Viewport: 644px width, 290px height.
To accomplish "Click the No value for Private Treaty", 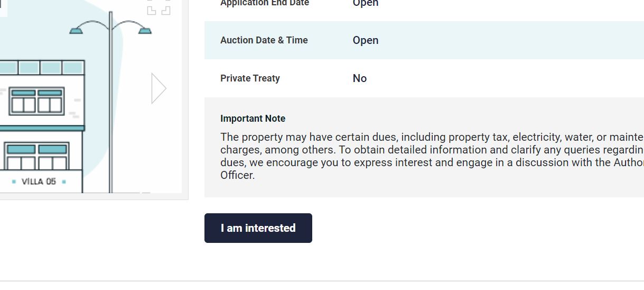I will [x=360, y=78].
